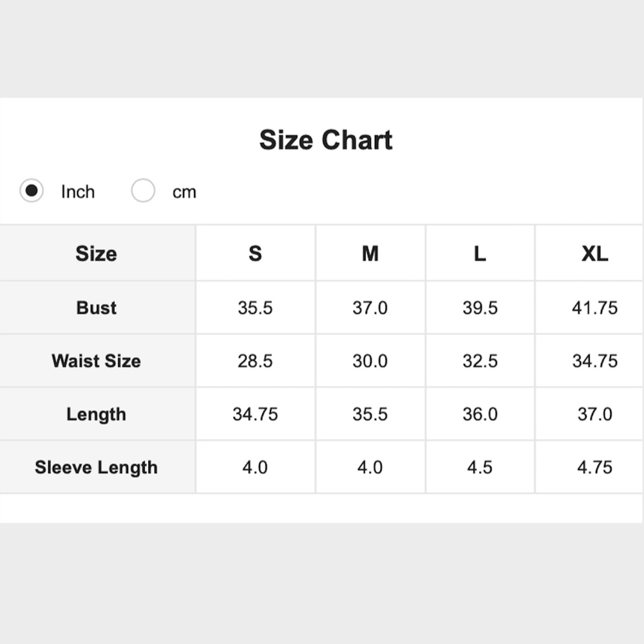Click the L waist value 32.5

point(480,361)
